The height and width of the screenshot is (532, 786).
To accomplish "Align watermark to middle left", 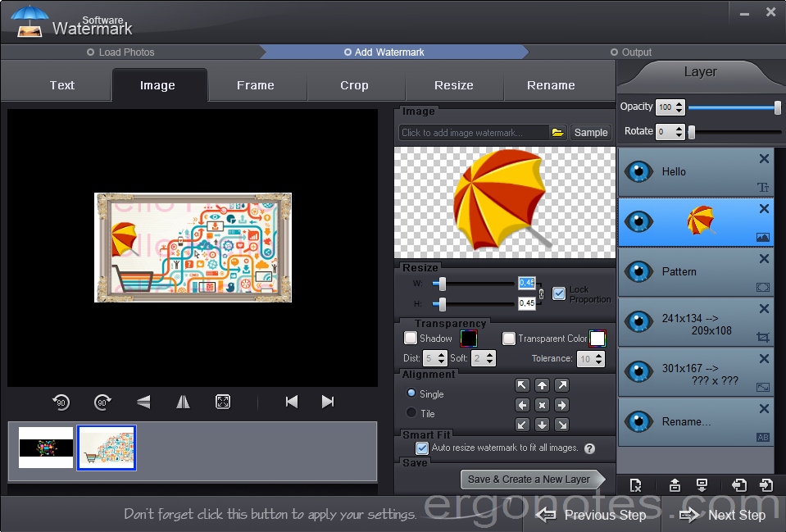I will pos(522,405).
